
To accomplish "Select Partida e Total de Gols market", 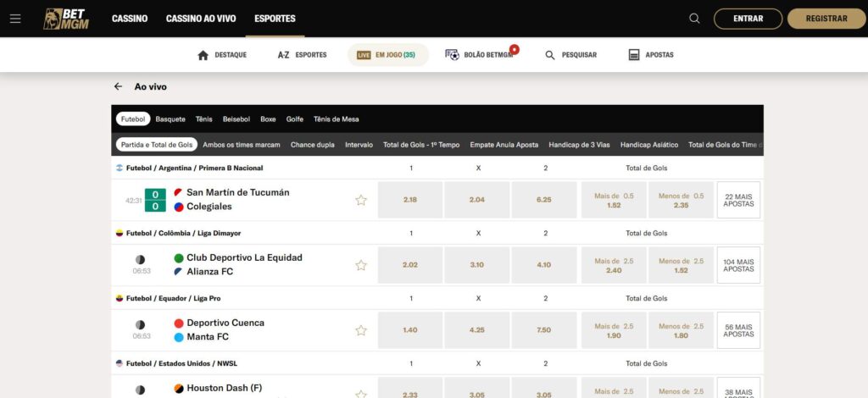I will tap(157, 145).
